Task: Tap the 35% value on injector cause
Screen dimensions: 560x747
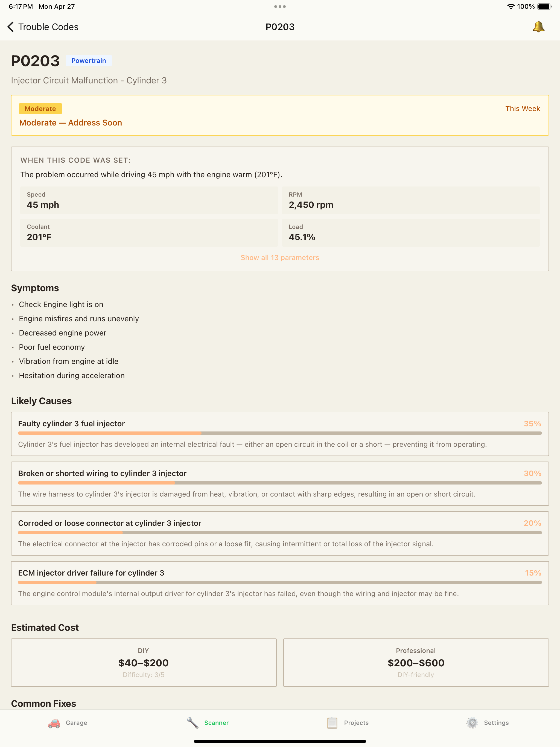Action: click(x=532, y=424)
